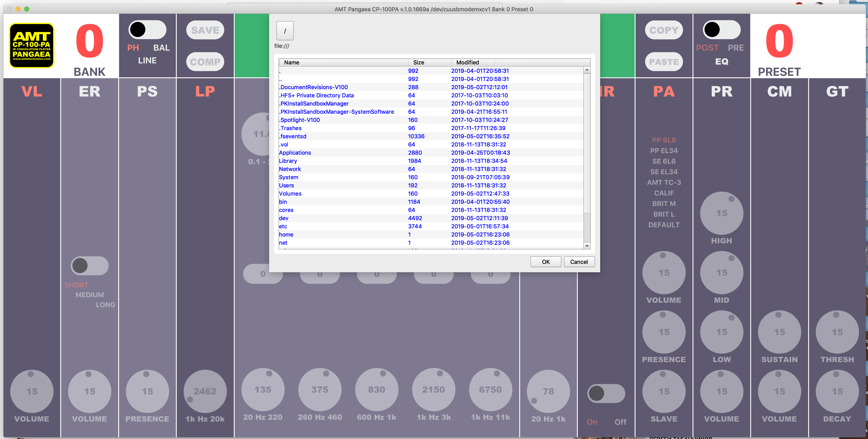868x439 pixels.
Task: Click the GT THRESH knob
Action: [x=837, y=332]
